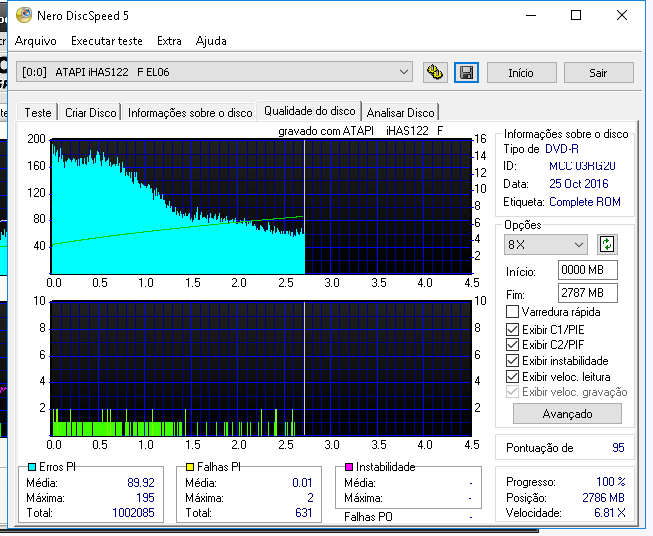Image resolution: width=653 pixels, height=536 pixels.
Task: Toggle Exibir instabilidade checkbox
Action: (512, 360)
